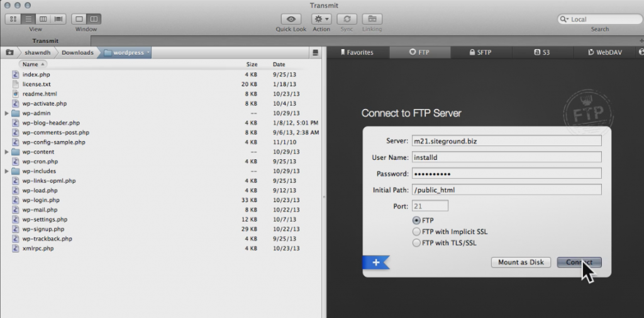The height and width of the screenshot is (318, 644).
Task: Select wp-config-sample.php file icon
Action: pyautogui.click(x=16, y=142)
